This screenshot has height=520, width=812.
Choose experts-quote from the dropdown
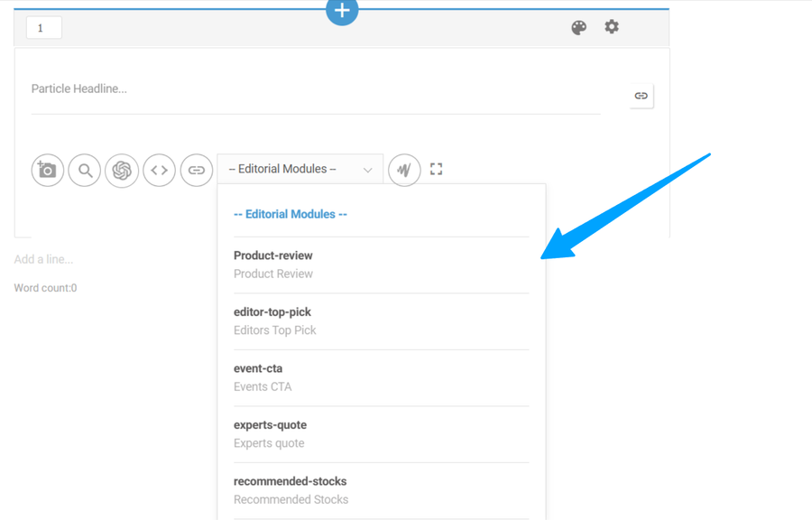pos(270,433)
